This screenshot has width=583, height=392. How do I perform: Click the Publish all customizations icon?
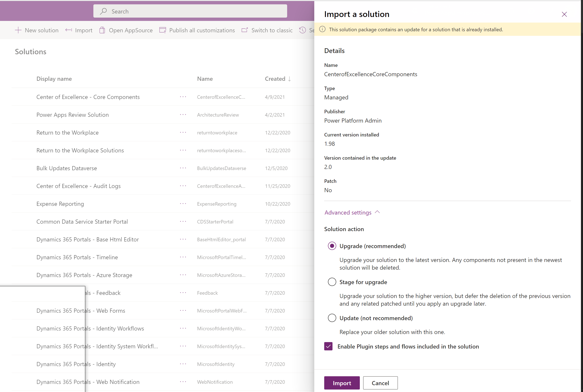pyautogui.click(x=163, y=30)
